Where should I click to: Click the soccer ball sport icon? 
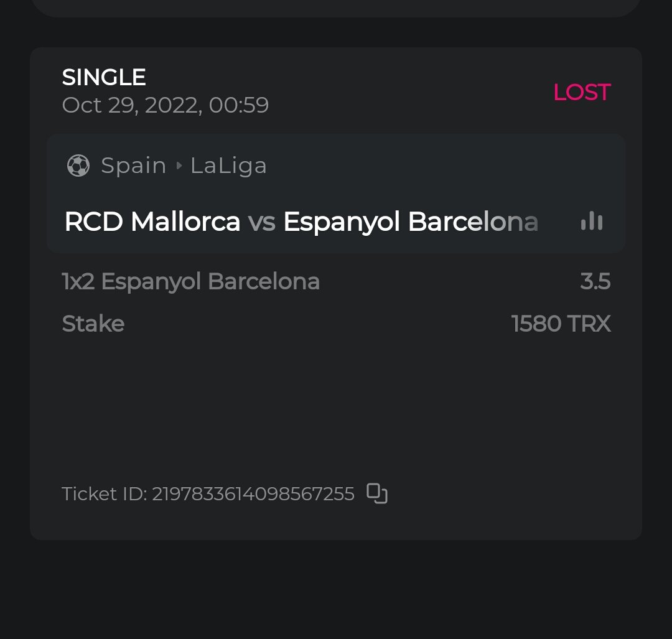tap(78, 166)
